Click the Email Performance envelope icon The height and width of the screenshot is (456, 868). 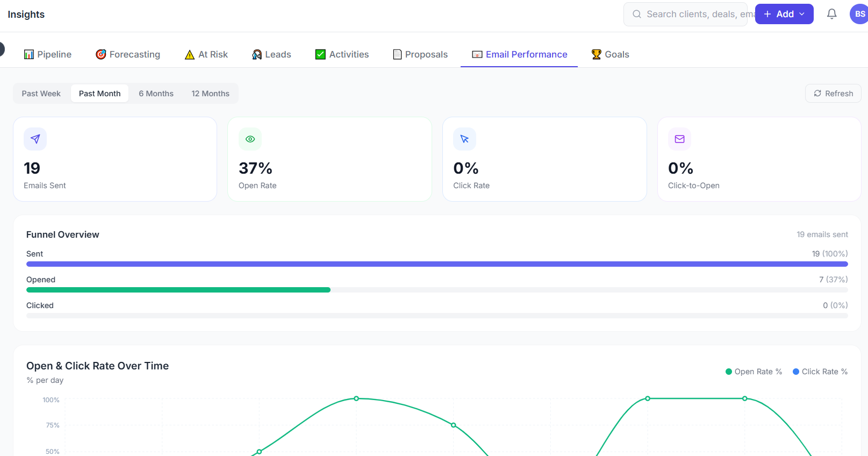coord(477,54)
